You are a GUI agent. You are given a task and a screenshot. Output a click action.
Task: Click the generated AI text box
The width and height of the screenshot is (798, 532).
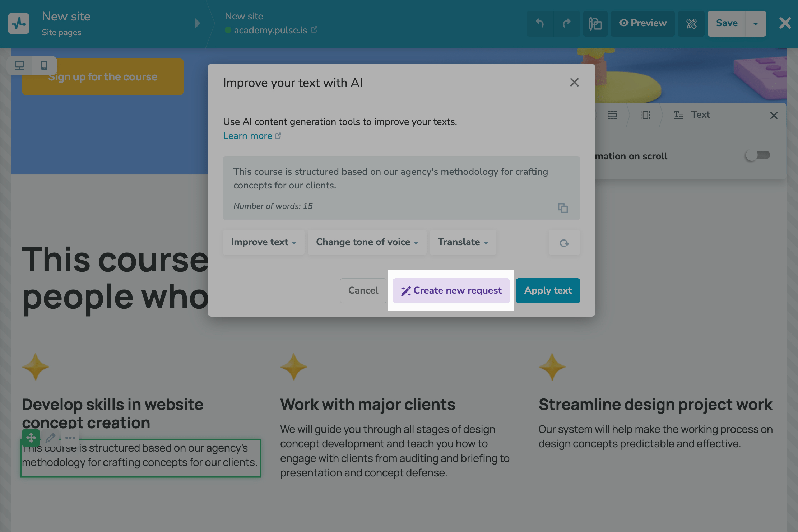[x=390, y=178]
